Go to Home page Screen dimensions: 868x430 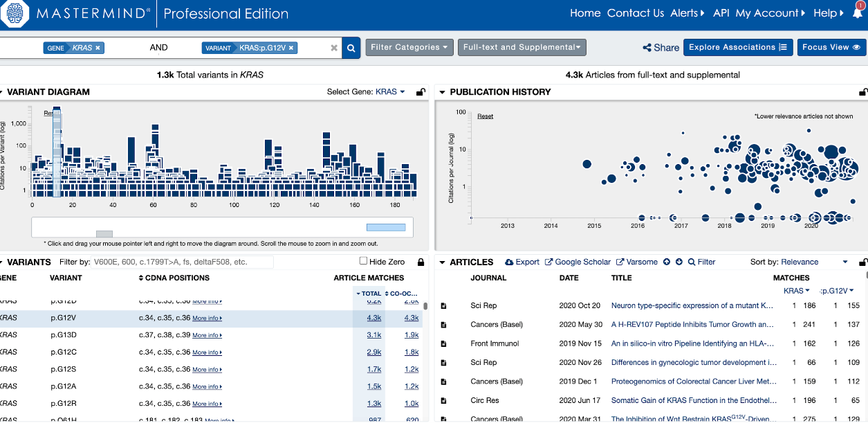(x=585, y=13)
